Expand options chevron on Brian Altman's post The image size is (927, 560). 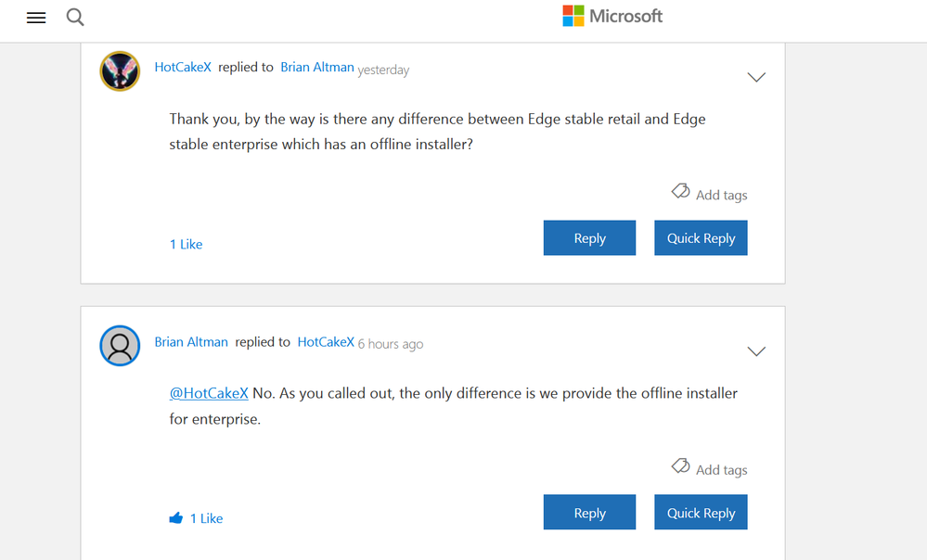pos(757,351)
